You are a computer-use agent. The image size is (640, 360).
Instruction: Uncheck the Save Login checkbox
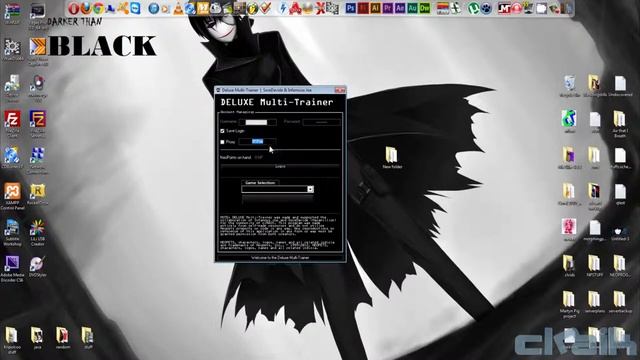tap(222, 131)
